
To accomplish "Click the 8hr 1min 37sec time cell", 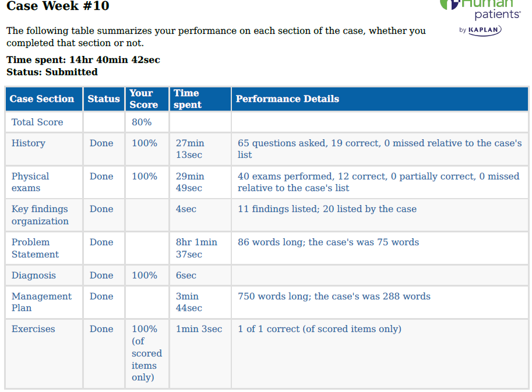I will pyautogui.click(x=196, y=248).
